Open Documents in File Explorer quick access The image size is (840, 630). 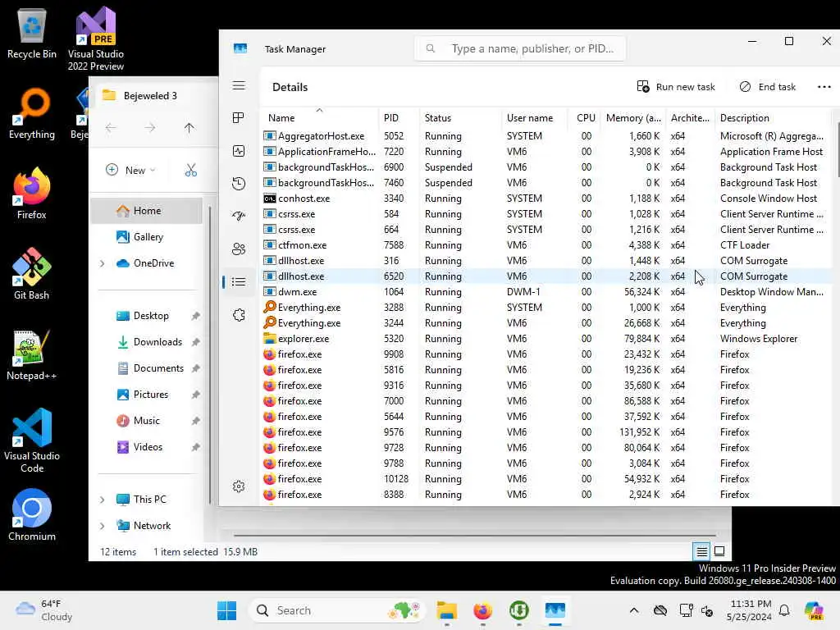(158, 368)
